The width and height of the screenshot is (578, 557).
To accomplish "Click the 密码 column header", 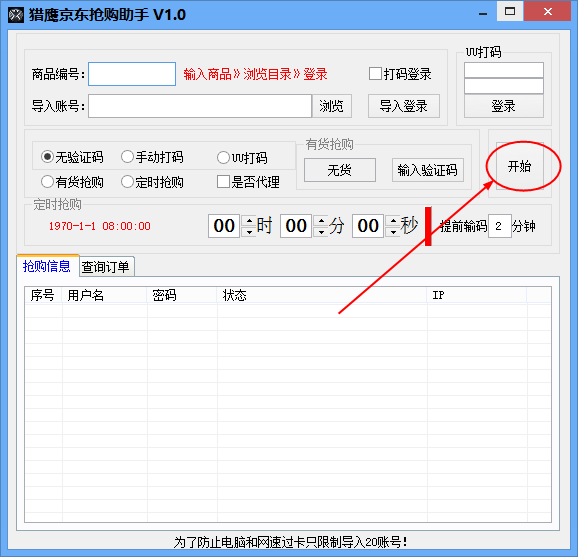I will (x=182, y=295).
